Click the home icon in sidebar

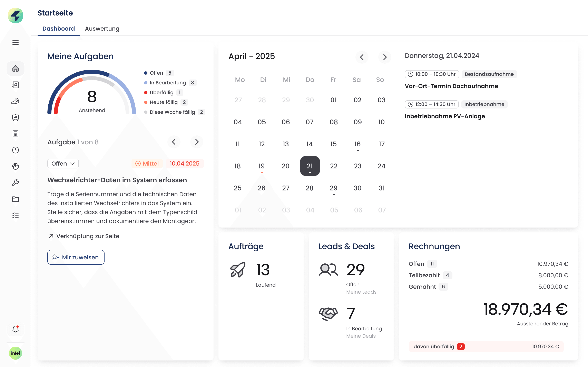[15, 69]
